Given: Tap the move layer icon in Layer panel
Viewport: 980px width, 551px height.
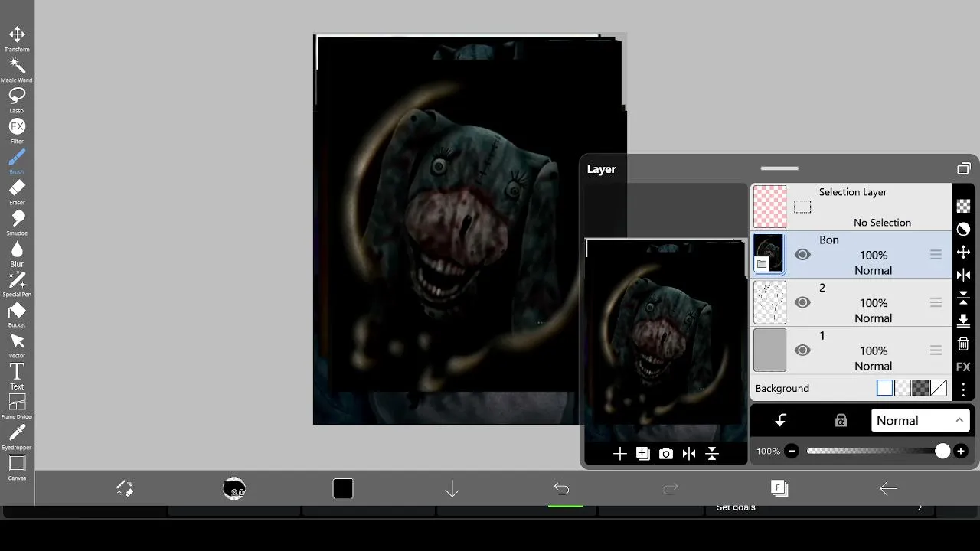Looking at the screenshot, I should [x=964, y=252].
